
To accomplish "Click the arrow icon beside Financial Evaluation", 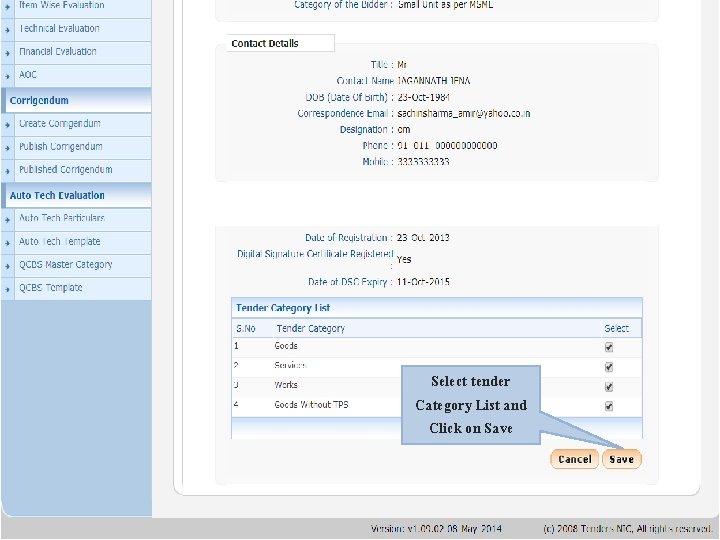I will 7,53.
